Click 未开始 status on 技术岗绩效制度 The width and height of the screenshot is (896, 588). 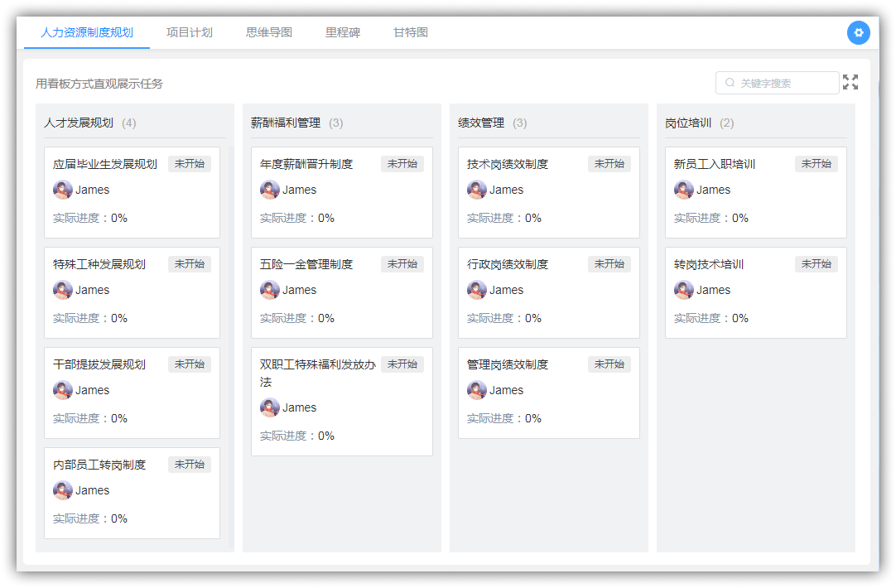[609, 164]
